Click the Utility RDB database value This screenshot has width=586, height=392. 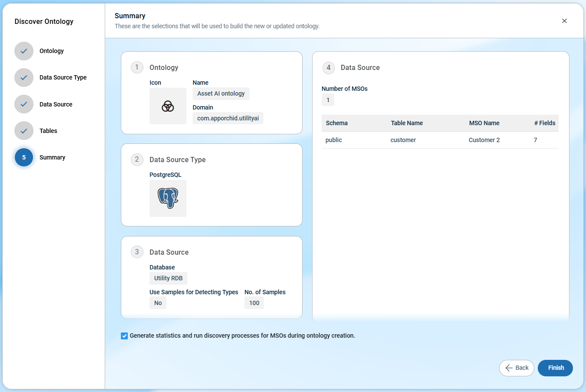tap(168, 278)
